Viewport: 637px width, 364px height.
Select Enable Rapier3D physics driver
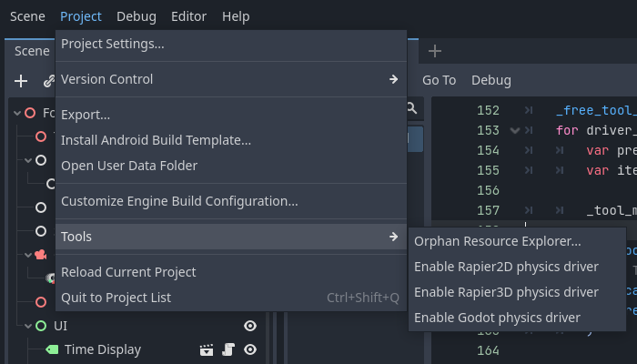coord(517,292)
